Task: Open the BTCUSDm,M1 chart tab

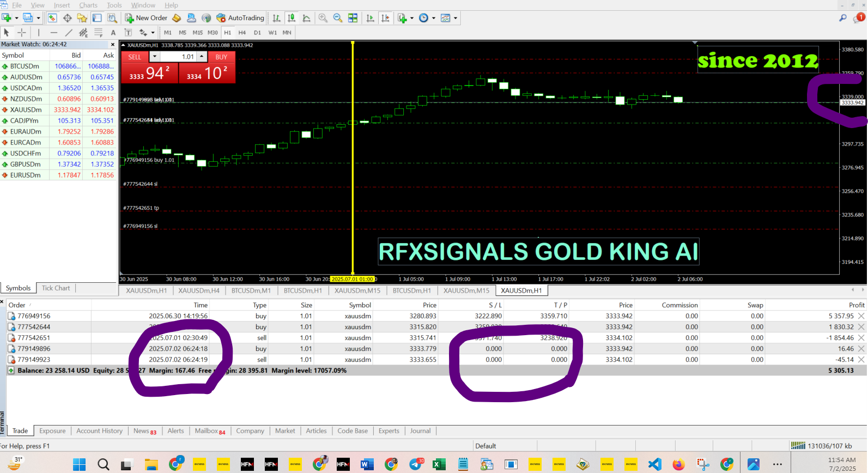Action: pyautogui.click(x=251, y=290)
